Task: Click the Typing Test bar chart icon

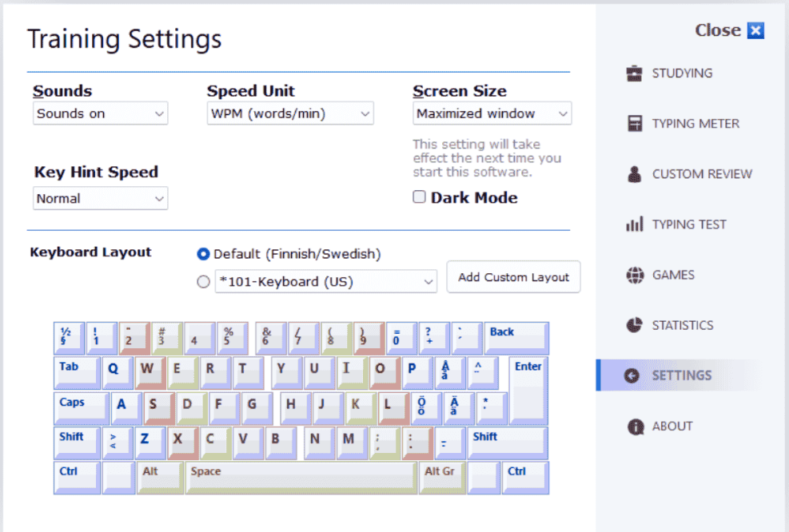Action: coord(634,224)
